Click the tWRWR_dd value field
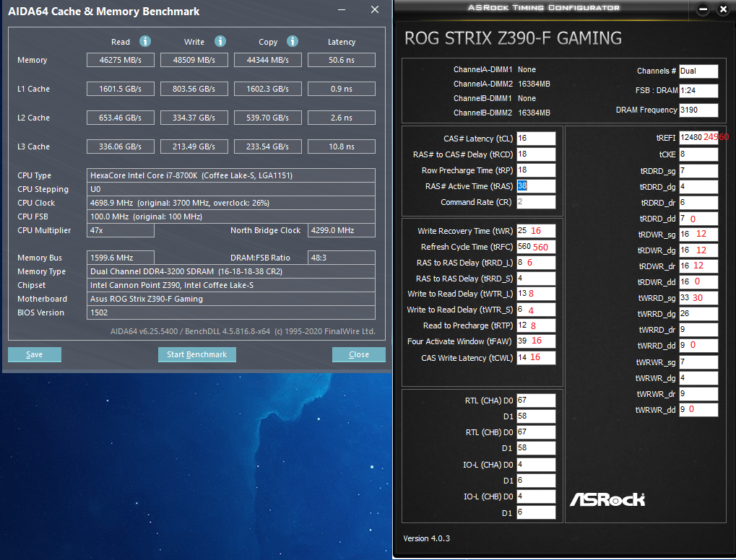 click(698, 409)
